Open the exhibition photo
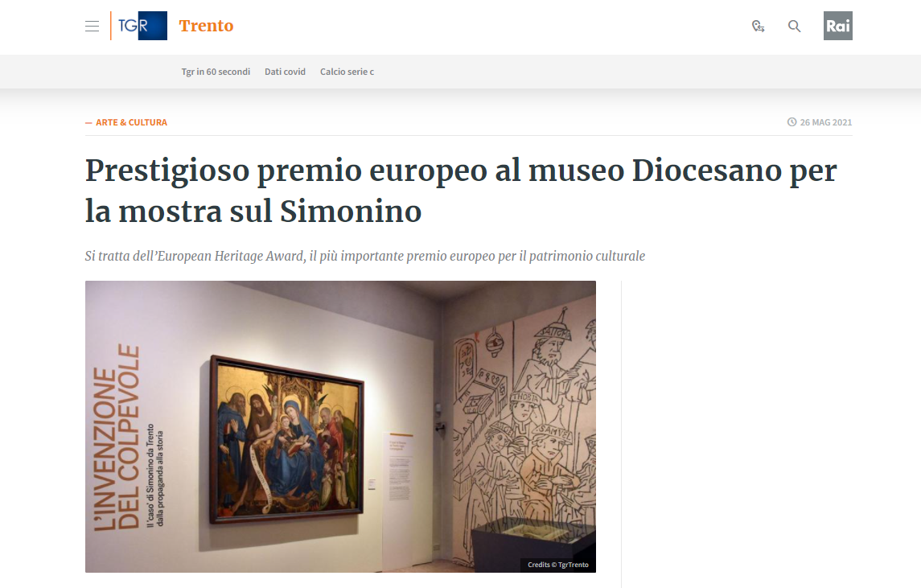The image size is (921, 588). point(341,426)
